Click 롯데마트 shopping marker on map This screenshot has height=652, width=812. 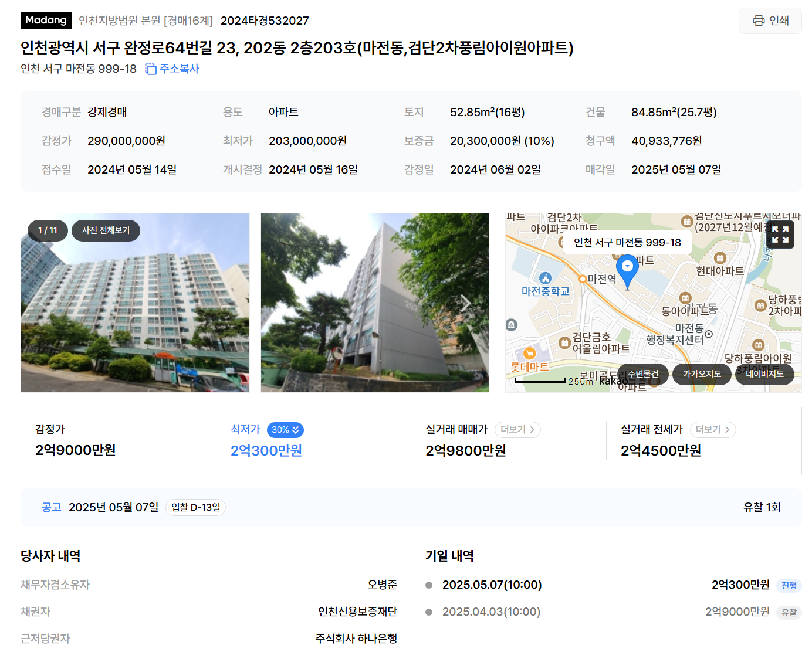click(x=530, y=353)
